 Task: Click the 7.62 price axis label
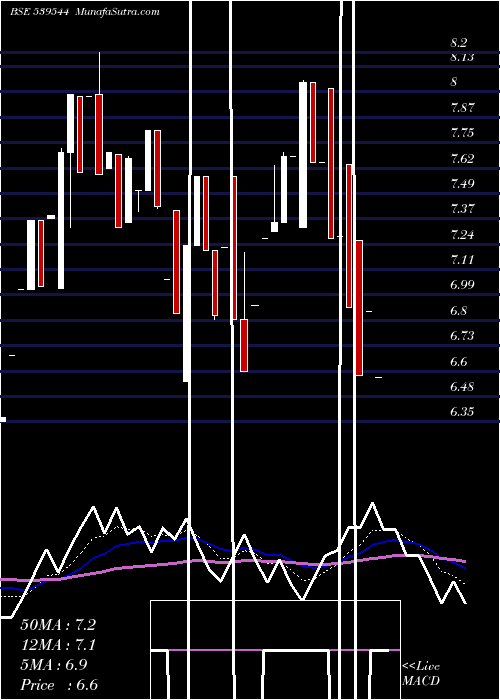(x=462, y=158)
